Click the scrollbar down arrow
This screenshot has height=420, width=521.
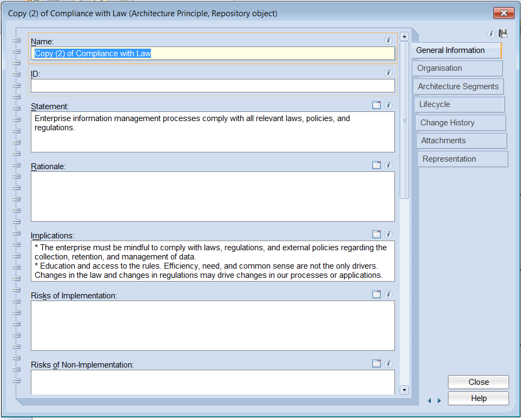pos(404,390)
